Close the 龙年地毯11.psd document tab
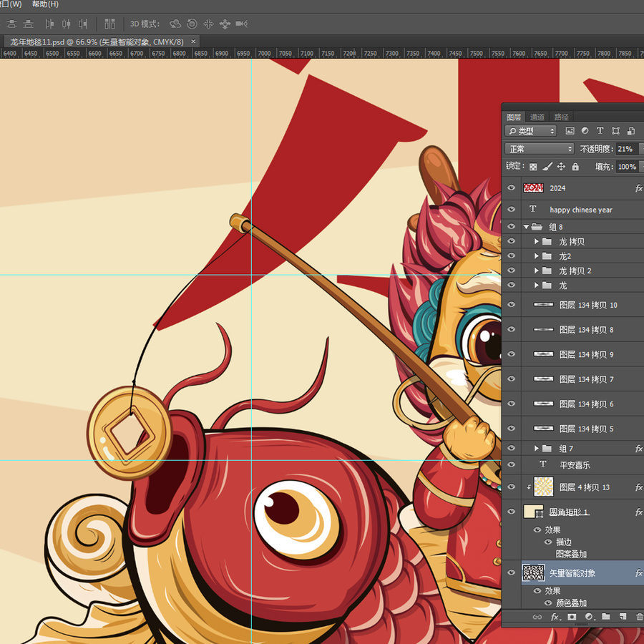The height and width of the screenshot is (644, 644). 193,42
